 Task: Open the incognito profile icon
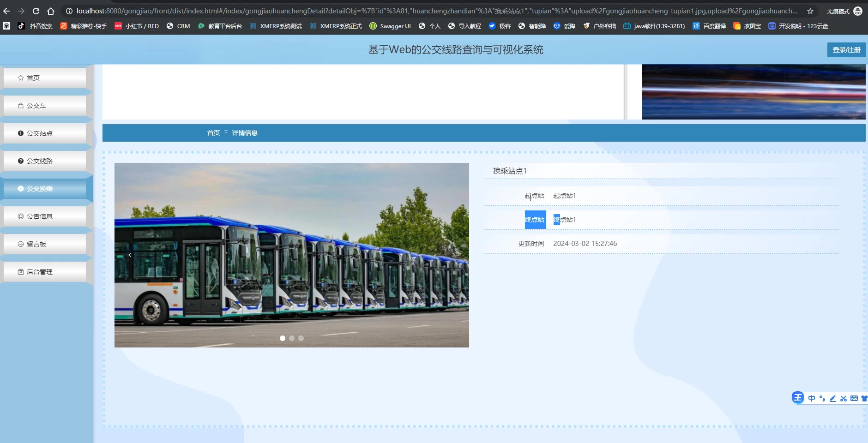tap(858, 11)
